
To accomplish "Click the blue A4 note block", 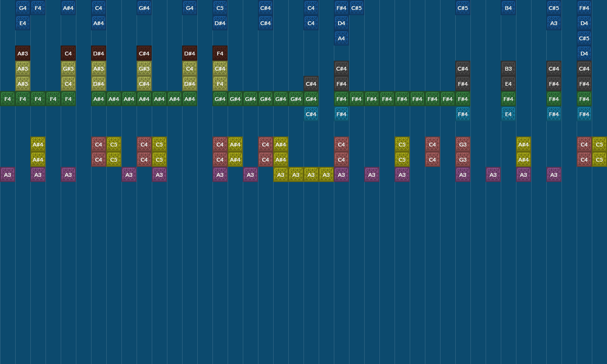I will [x=341, y=38].
